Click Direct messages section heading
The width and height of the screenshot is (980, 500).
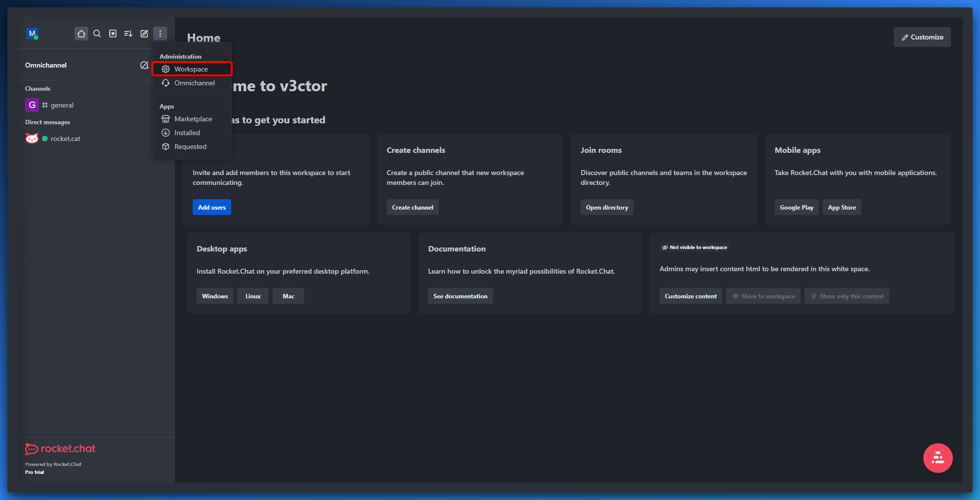[47, 122]
